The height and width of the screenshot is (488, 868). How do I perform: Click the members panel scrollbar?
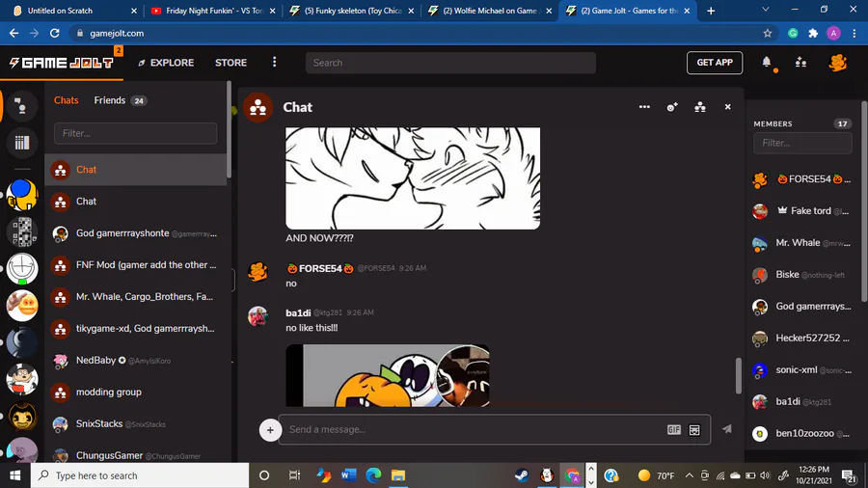tap(863, 202)
